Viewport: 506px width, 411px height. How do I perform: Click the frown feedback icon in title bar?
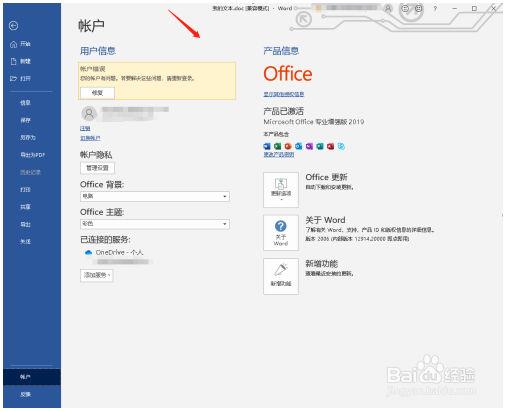(x=419, y=9)
